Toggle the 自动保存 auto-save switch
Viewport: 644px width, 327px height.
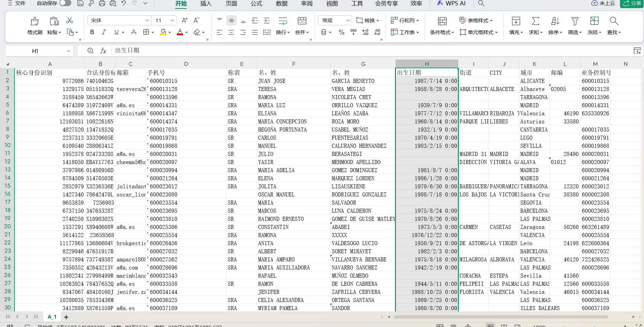pyautogui.click(x=65, y=3)
